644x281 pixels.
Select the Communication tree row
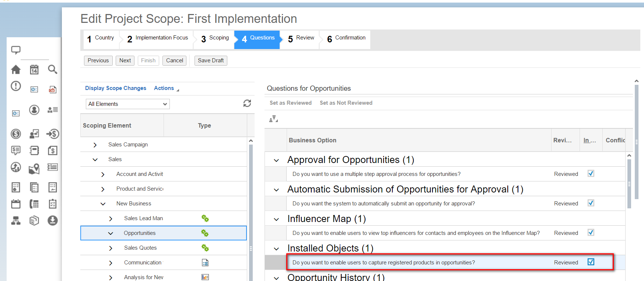tap(164, 263)
